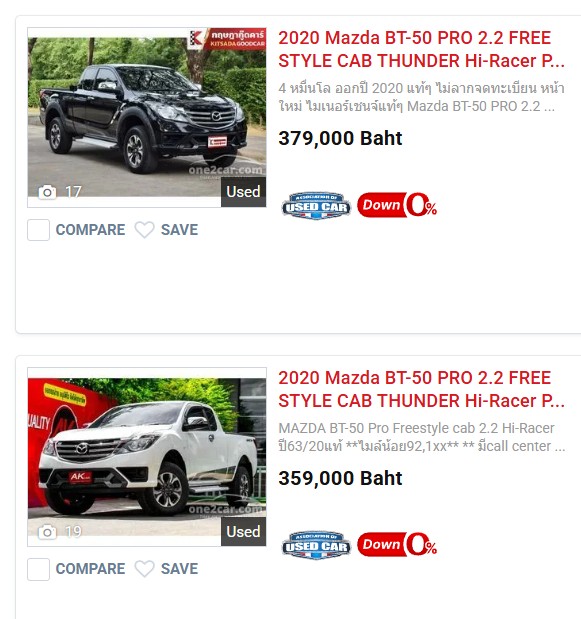Open the camera photo count icon showing 19

click(x=47, y=532)
